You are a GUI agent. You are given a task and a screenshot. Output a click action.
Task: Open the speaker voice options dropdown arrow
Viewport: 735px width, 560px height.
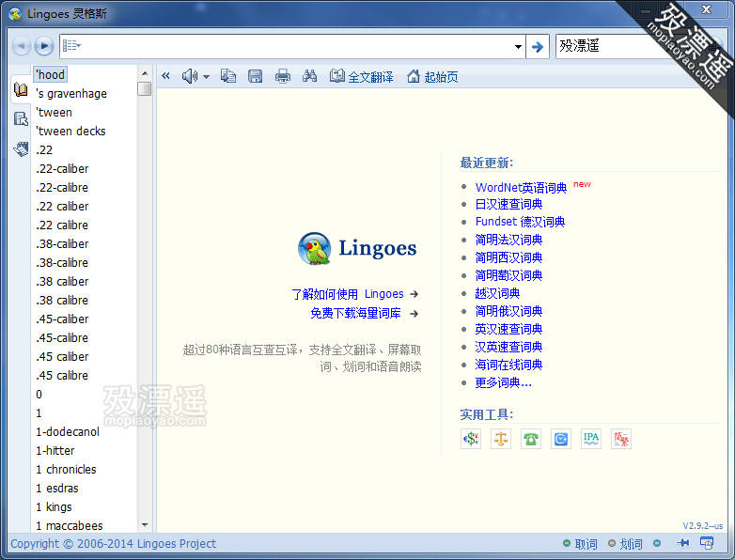[206, 77]
